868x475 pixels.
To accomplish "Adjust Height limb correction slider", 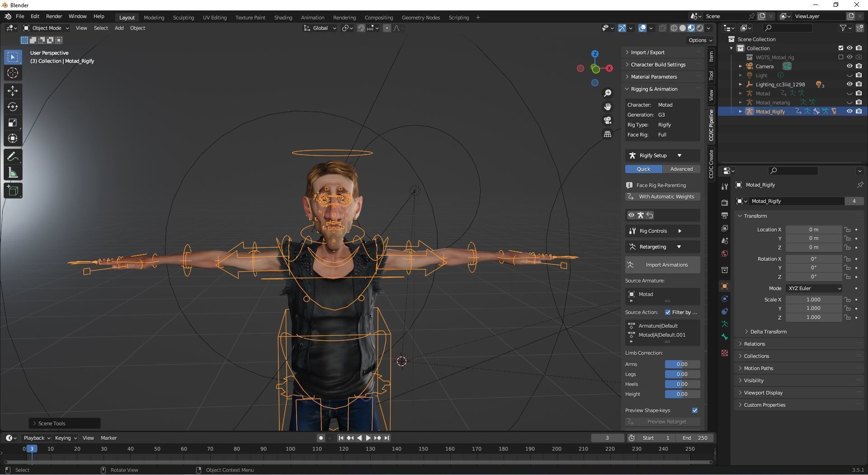I will pyautogui.click(x=682, y=394).
